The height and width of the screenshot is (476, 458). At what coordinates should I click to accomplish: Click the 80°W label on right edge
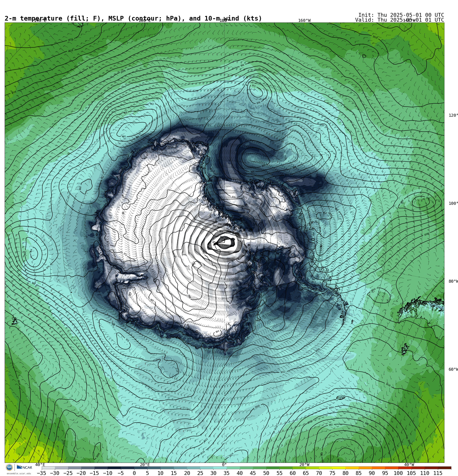453,281
